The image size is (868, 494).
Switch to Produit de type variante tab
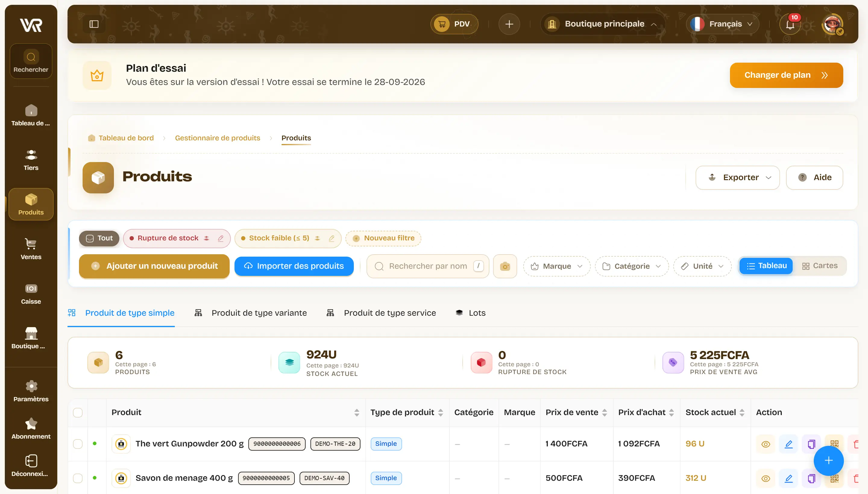point(250,313)
